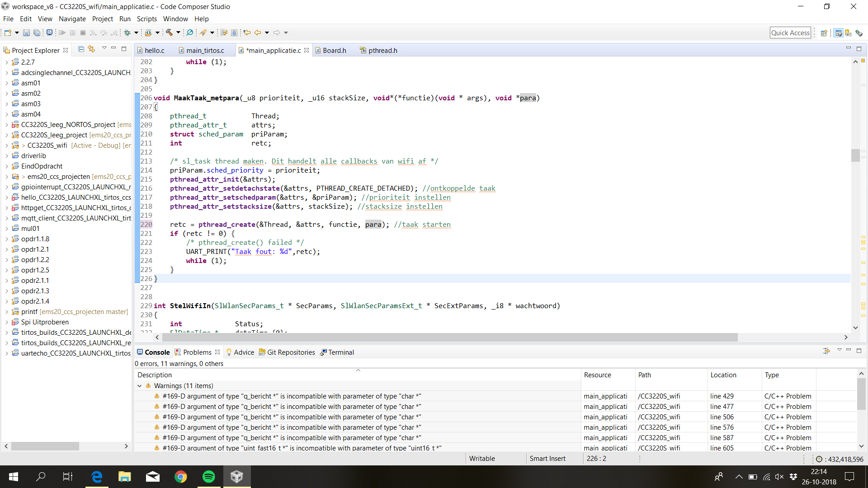Toggle Link with Editor in Project Explorer

coord(91,49)
